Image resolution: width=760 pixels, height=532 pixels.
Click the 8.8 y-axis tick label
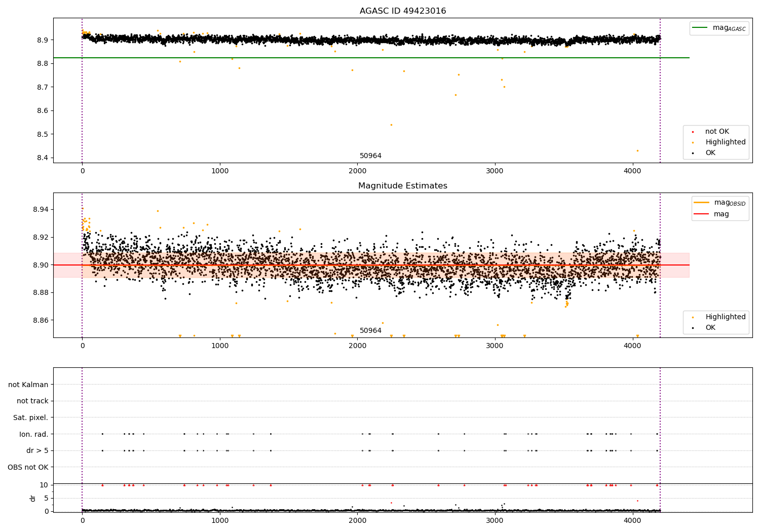[x=44, y=63]
